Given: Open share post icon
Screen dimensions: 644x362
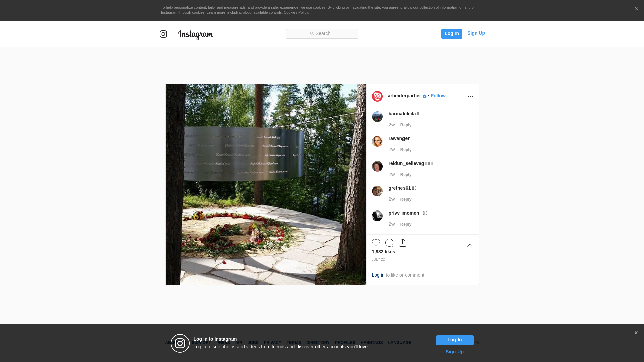Looking at the screenshot, I should [402, 243].
